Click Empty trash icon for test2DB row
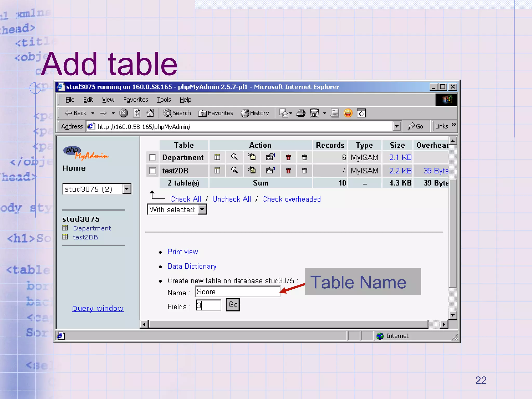The height and width of the screenshot is (399, 532). (304, 170)
